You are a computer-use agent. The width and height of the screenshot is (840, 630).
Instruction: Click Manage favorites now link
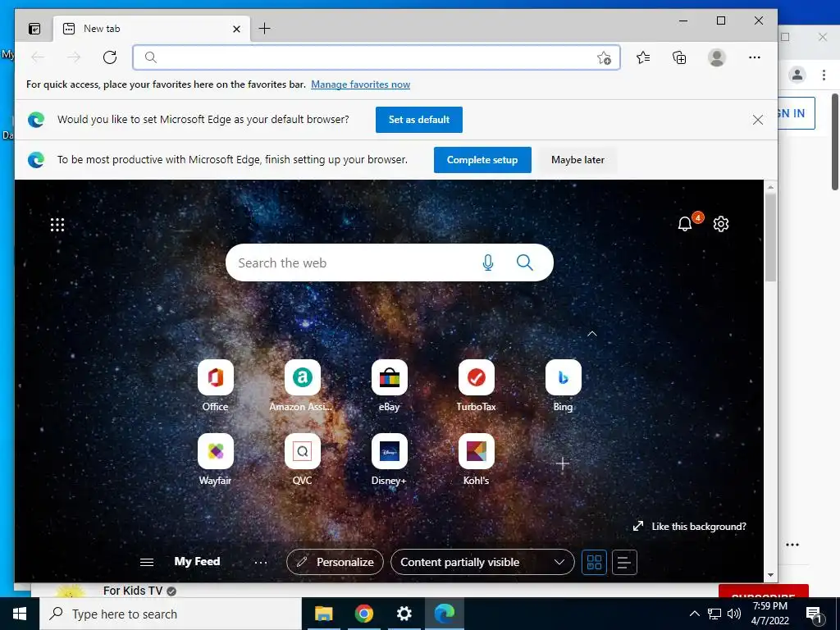[361, 84]
